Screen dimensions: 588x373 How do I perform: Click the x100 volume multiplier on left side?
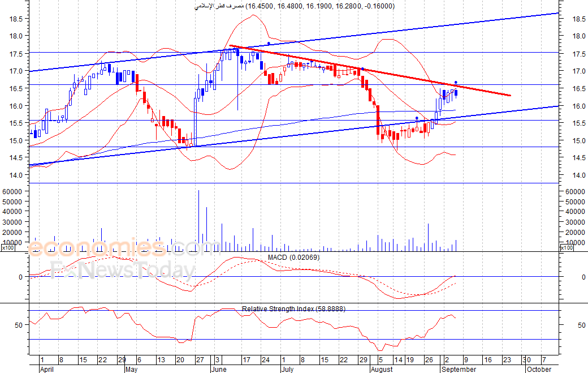[8, 248]
